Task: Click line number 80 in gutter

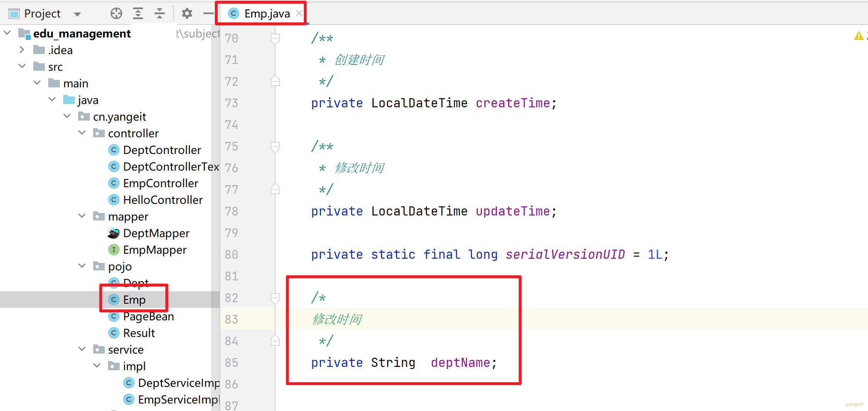Action: [232, 254]
